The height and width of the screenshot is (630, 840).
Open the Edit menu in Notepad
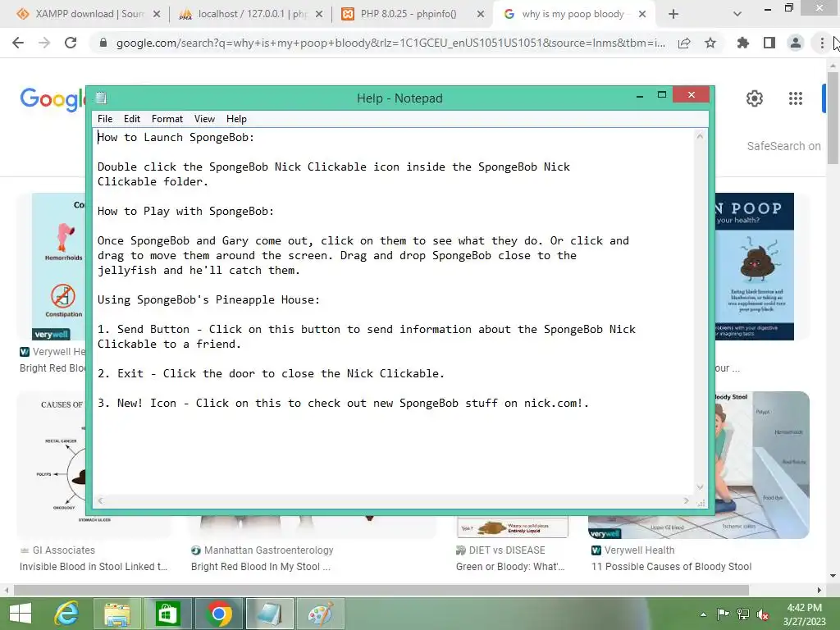(132, 119)
